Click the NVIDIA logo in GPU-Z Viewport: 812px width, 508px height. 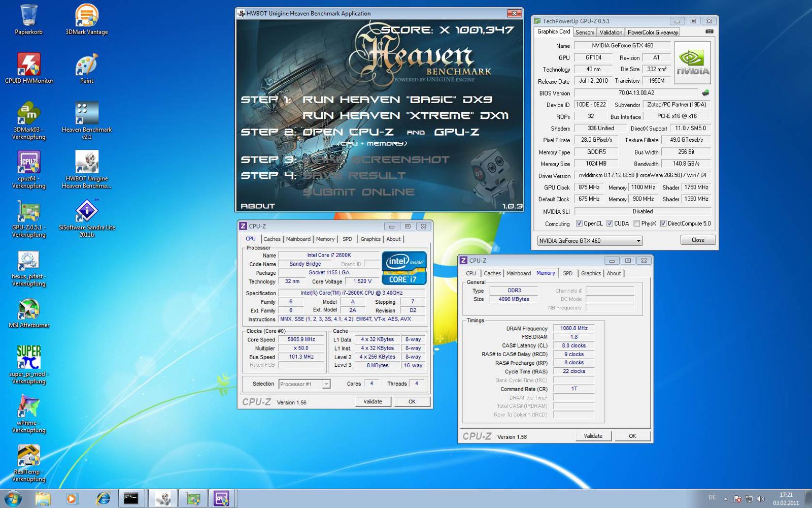(692, 62)
